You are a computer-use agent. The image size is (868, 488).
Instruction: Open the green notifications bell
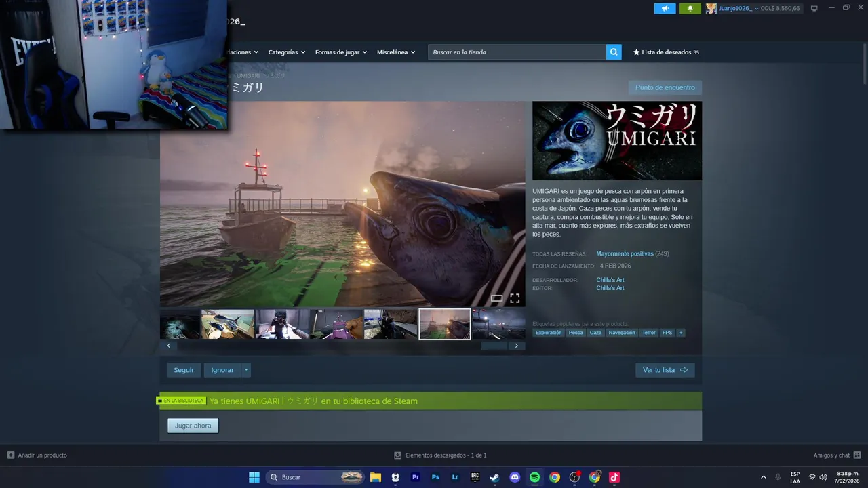690,8
